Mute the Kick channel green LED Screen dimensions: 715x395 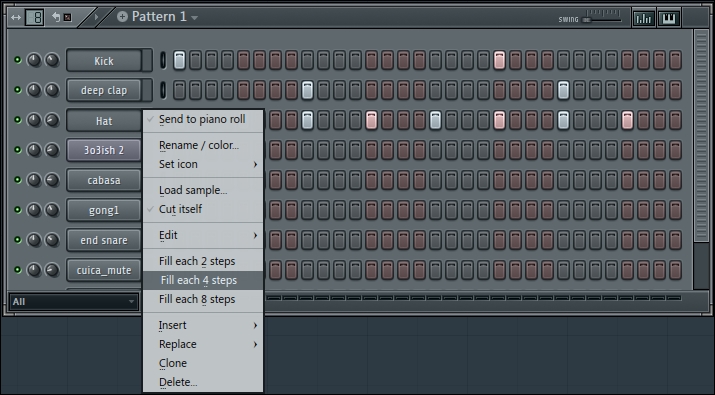[17, 60]
